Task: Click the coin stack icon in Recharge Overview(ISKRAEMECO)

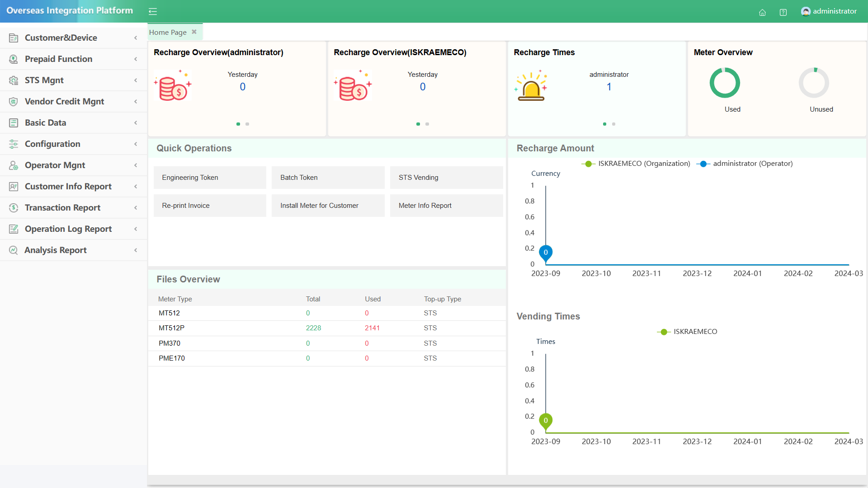Action: point(353,85)
